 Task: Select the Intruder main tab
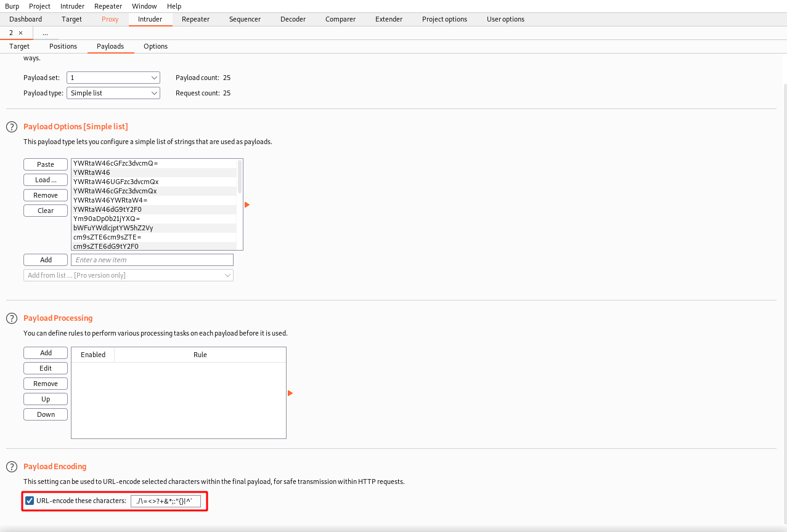point(150,19)
